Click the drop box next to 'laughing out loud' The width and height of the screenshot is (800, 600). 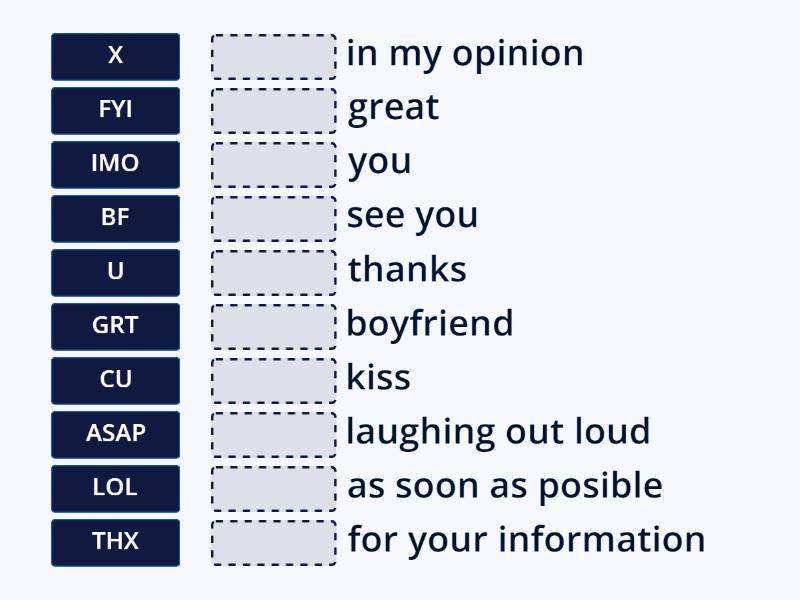(x=272, y=434)
